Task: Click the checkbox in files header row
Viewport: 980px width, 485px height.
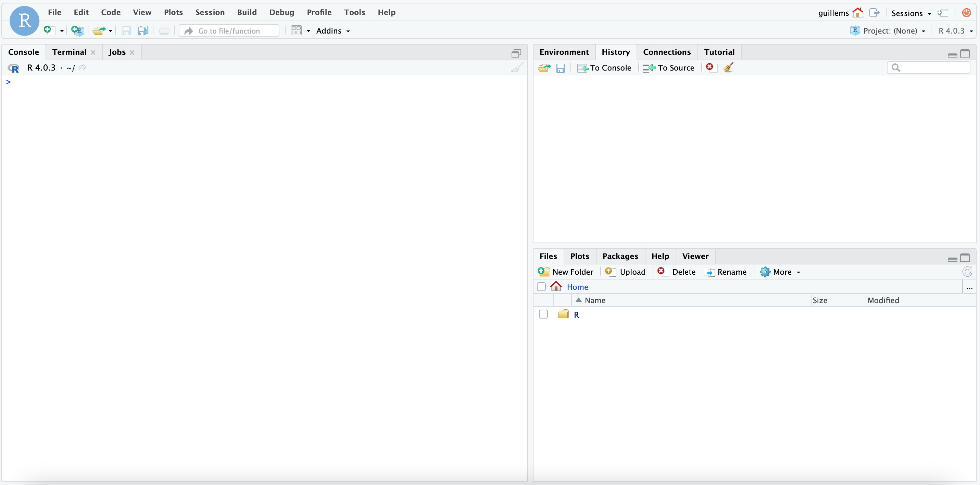Action: click(x=541, y=287)
